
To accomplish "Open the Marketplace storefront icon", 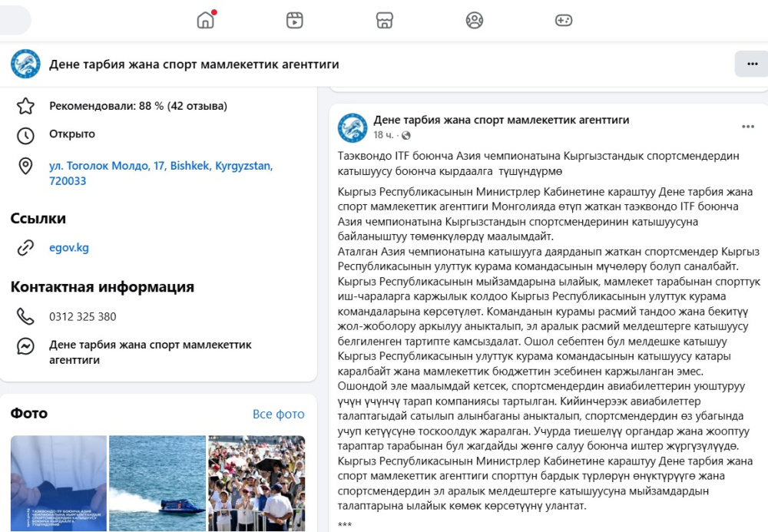I will (x=385, y=20).
